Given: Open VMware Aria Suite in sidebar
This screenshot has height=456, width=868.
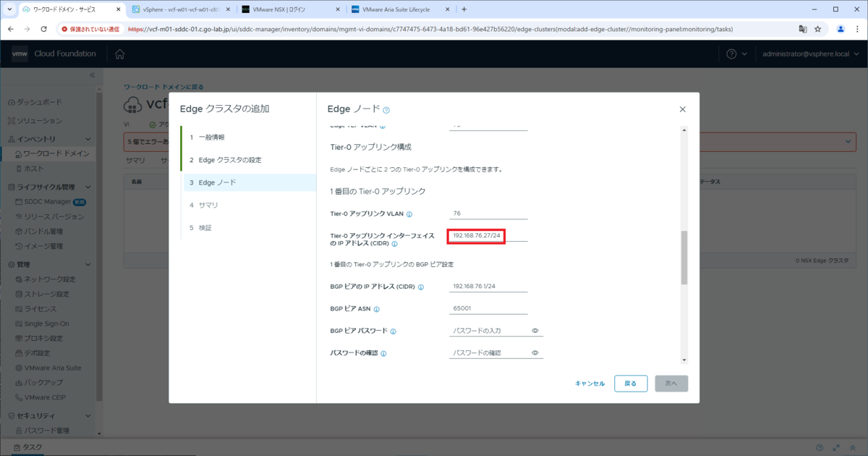Looking at the screenshot, I should (x=51, y=368).
